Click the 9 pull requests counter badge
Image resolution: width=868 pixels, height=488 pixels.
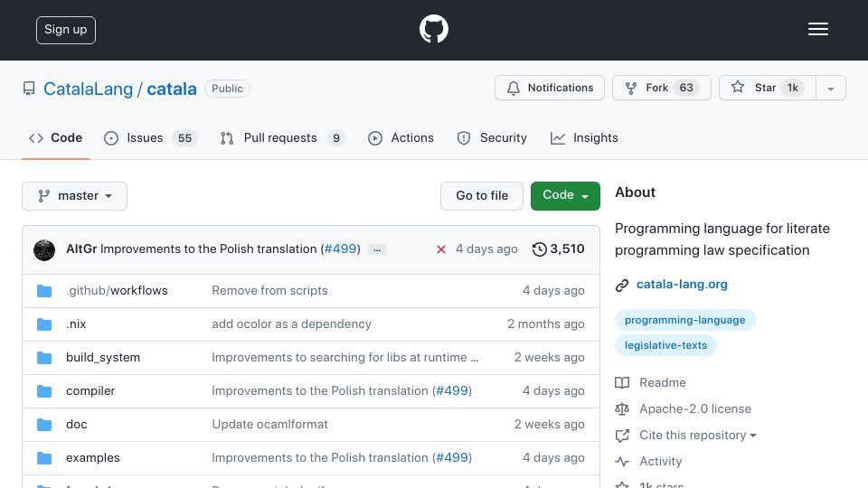click(336, 137)
